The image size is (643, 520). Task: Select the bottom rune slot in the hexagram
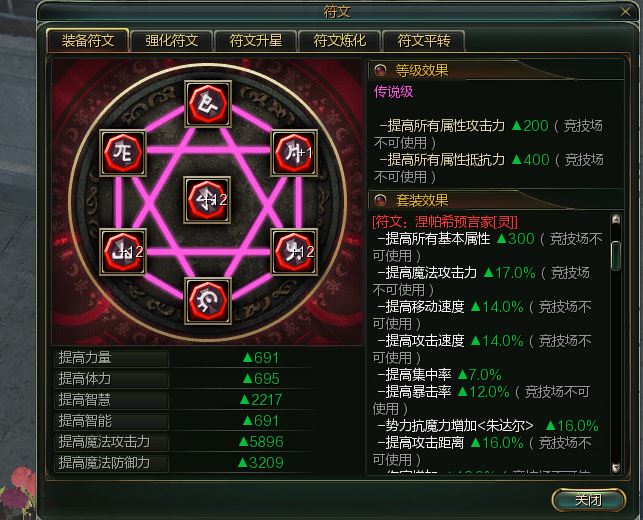[208, 301]
